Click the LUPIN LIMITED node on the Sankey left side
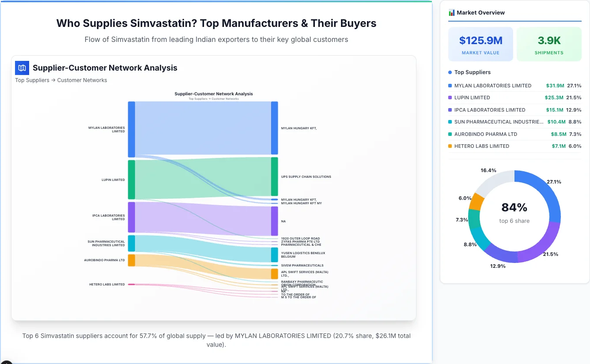Image resolution: width=590 pixels, height=364 pixels. 131,179
